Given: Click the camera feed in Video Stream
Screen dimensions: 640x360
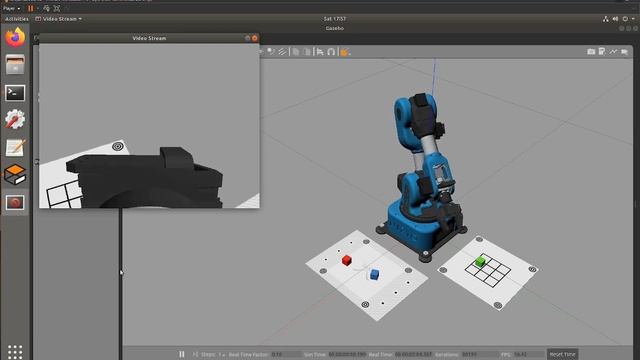Looking at the screenshot, I should point(149,126).
